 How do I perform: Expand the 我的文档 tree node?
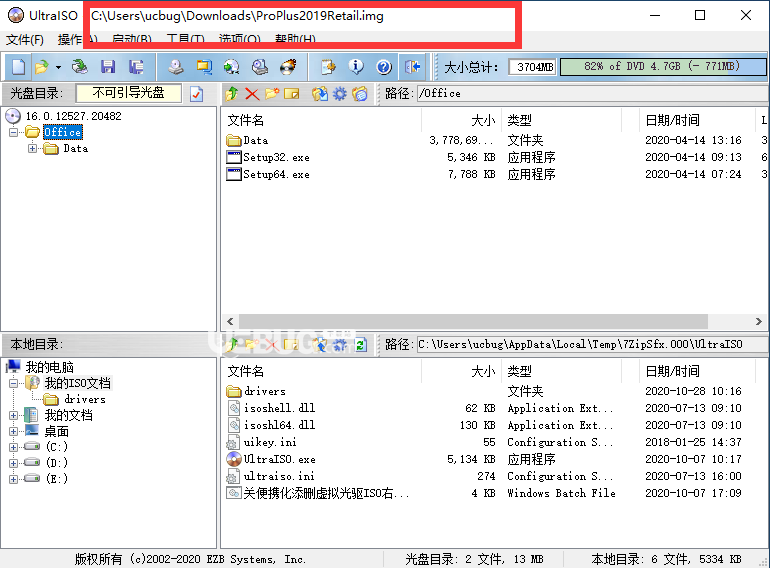pos(14,415)
